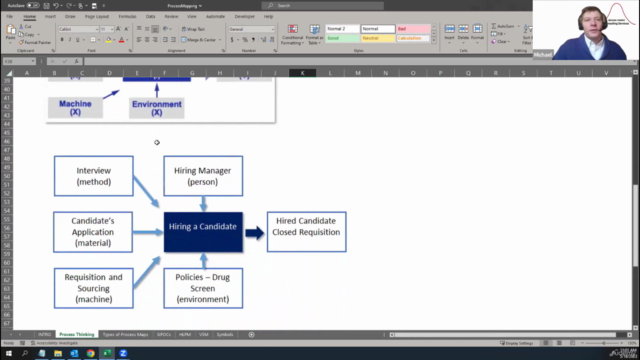Viewport: 640px width, 360px height.
Task: Click the Paste clipboard icon
Action: 11,30
